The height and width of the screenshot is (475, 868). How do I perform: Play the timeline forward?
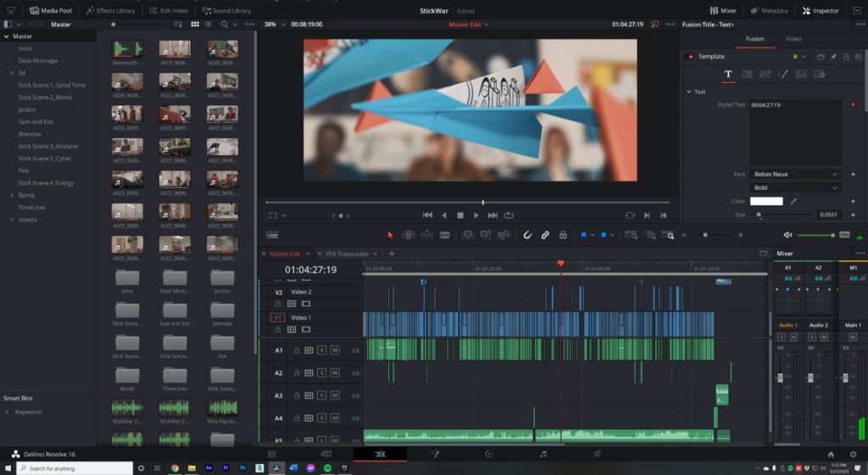tap(476, 215)
